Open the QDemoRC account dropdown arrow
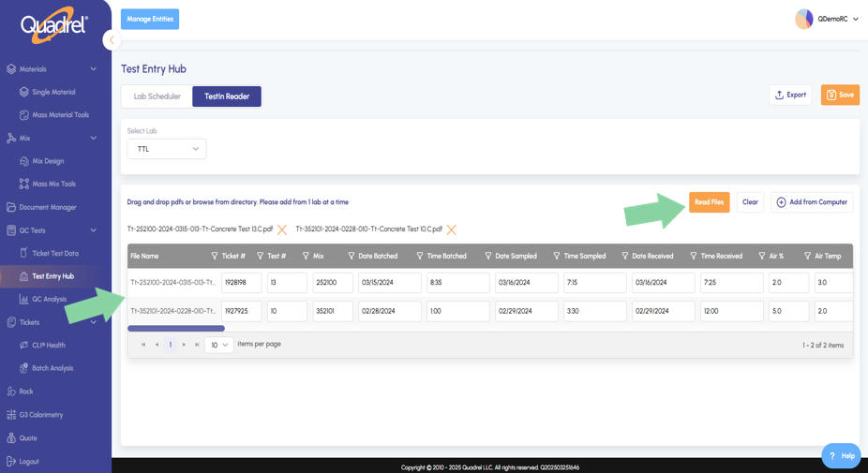 point(855,19)
